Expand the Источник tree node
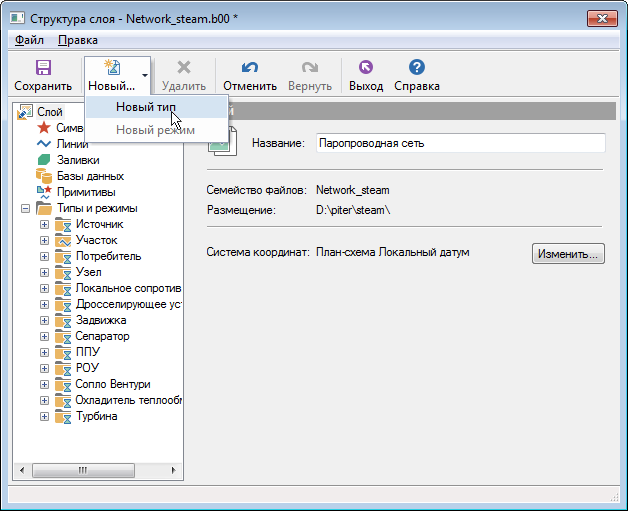 44,225
